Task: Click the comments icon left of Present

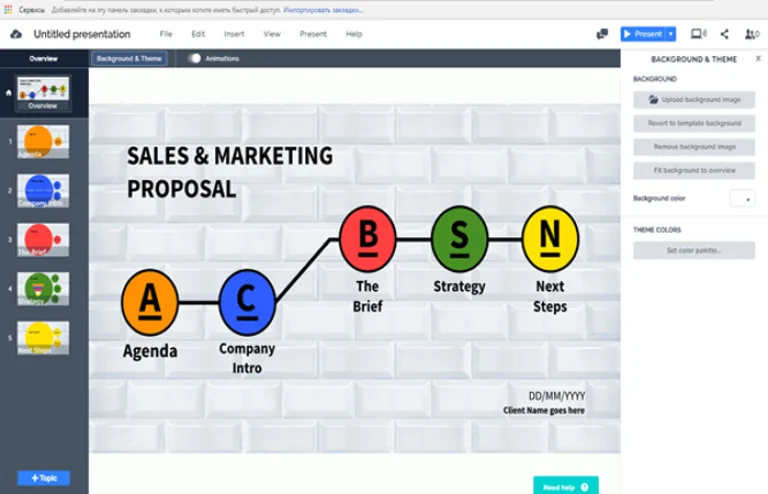Action: pyautogui.click(x=602, y=34)
